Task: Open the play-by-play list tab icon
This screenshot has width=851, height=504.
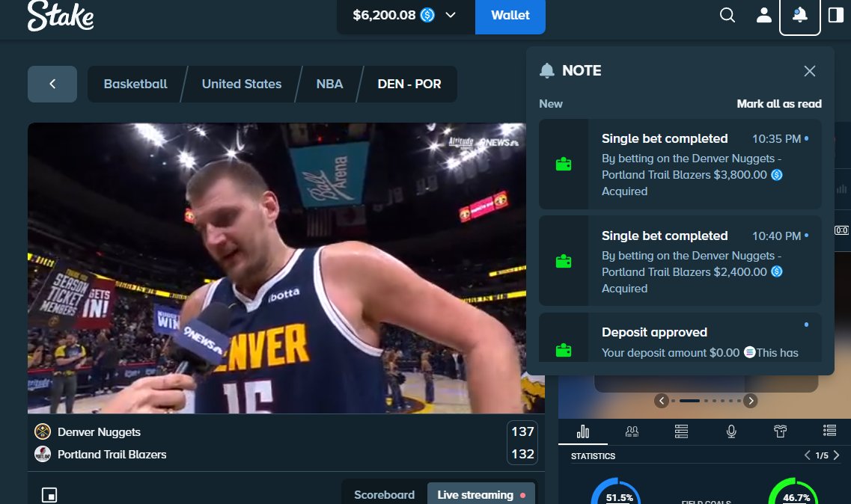Action: [x=829, y=431]
